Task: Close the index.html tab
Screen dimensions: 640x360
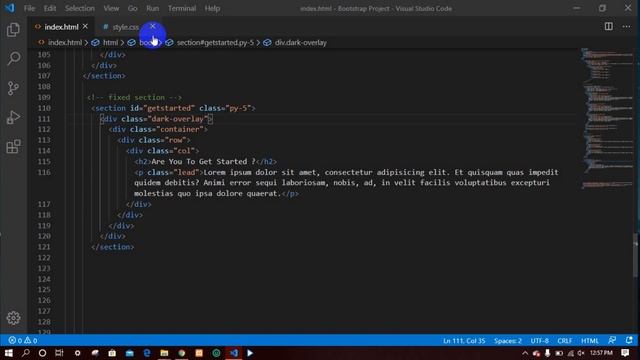Action: pyautogui.click(x=85, y=27)
